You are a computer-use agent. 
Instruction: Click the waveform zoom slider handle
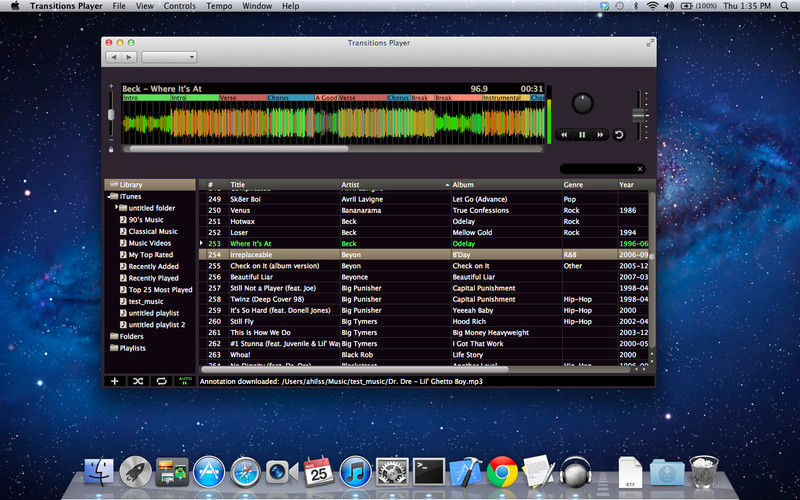point(111,115)
